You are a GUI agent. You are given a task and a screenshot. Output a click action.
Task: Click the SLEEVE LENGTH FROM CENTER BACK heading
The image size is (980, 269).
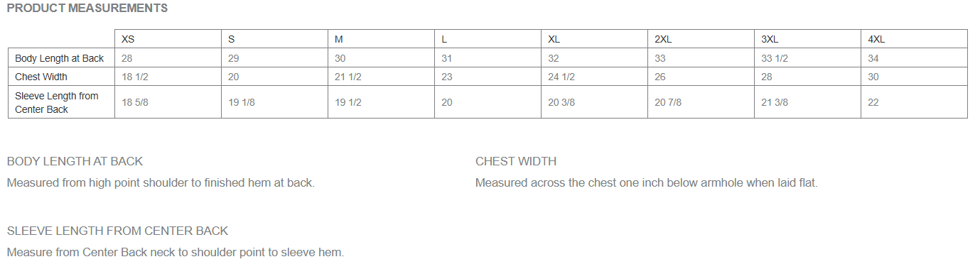[117, 231]
